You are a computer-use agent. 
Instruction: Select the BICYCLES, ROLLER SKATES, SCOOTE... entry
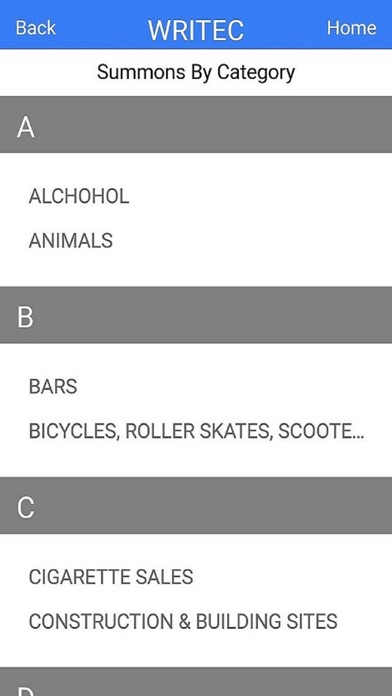click(196, 431)
